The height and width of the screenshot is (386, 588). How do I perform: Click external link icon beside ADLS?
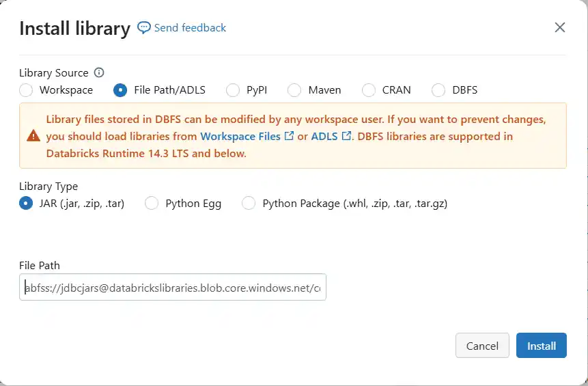click(346, 136)
